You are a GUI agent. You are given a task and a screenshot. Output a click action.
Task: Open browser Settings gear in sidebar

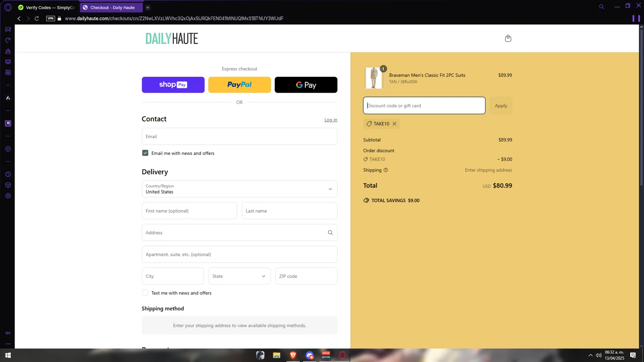(x=8, y=196)
